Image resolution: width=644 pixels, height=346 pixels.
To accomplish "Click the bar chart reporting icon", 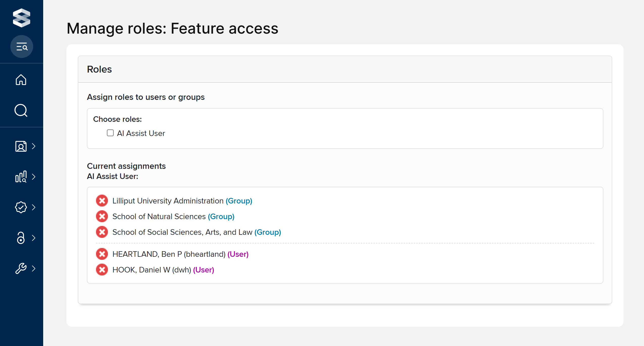I will [21, 177].
